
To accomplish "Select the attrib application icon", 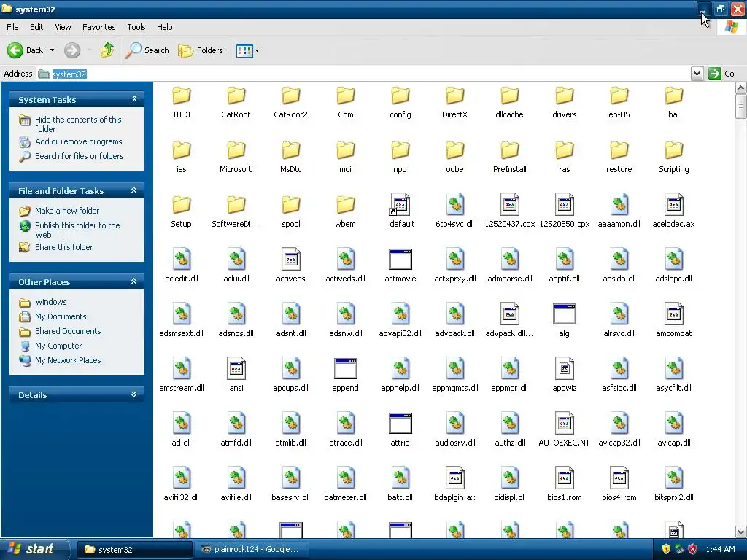I will [x=400, y=424].
